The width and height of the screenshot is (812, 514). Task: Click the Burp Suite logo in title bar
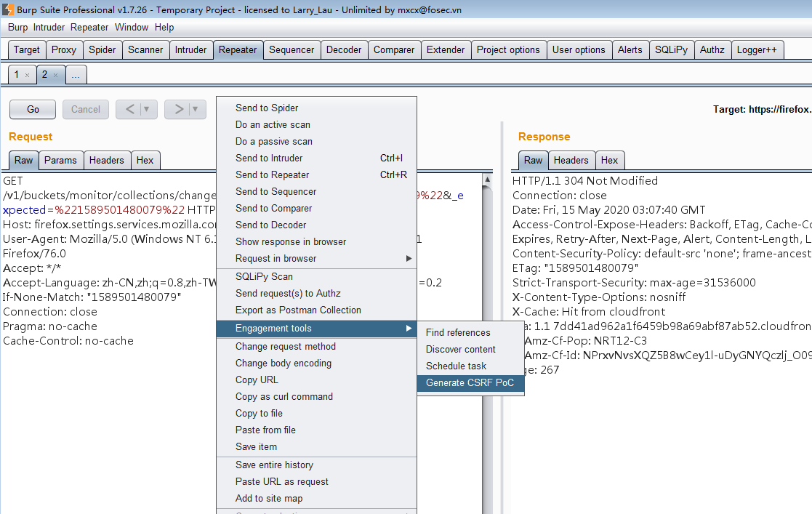[x=7, y=8]
